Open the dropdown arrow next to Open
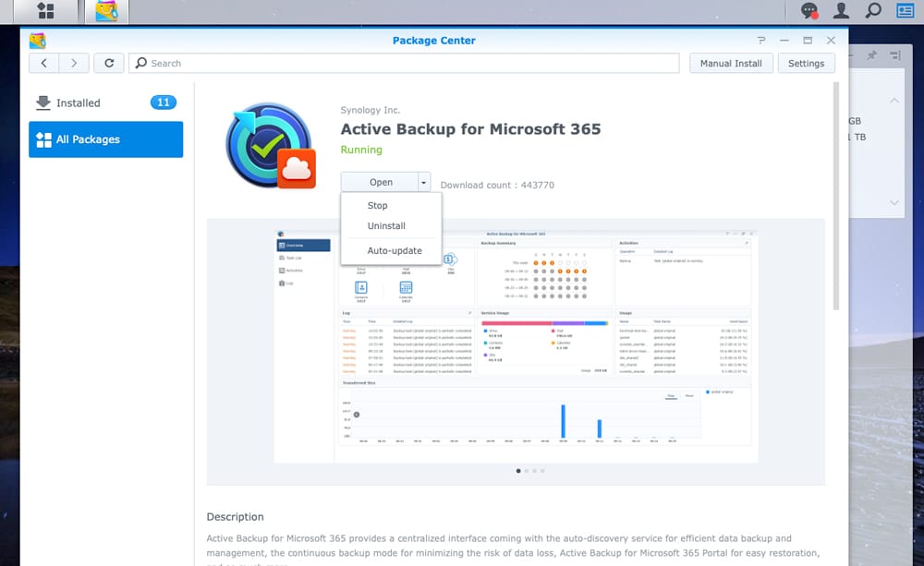This screenshot has width=924, height=566. 423,183
